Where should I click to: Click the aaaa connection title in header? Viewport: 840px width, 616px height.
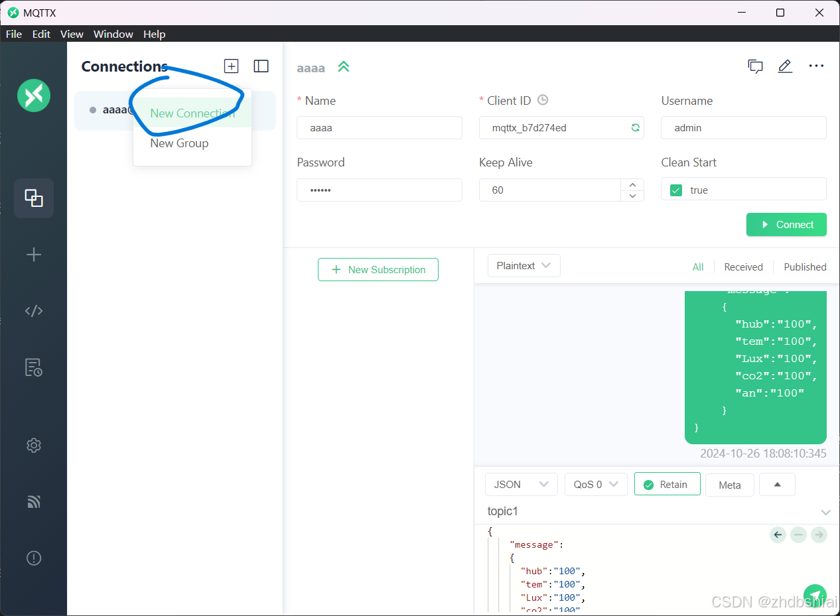click(x=311, y=68)
